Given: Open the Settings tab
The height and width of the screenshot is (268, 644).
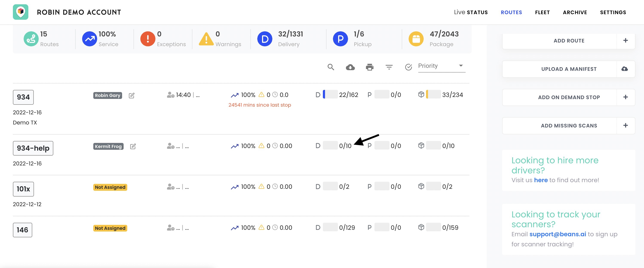Looking at the screenshot, I should pyautogui.click(x=613, y=12).
